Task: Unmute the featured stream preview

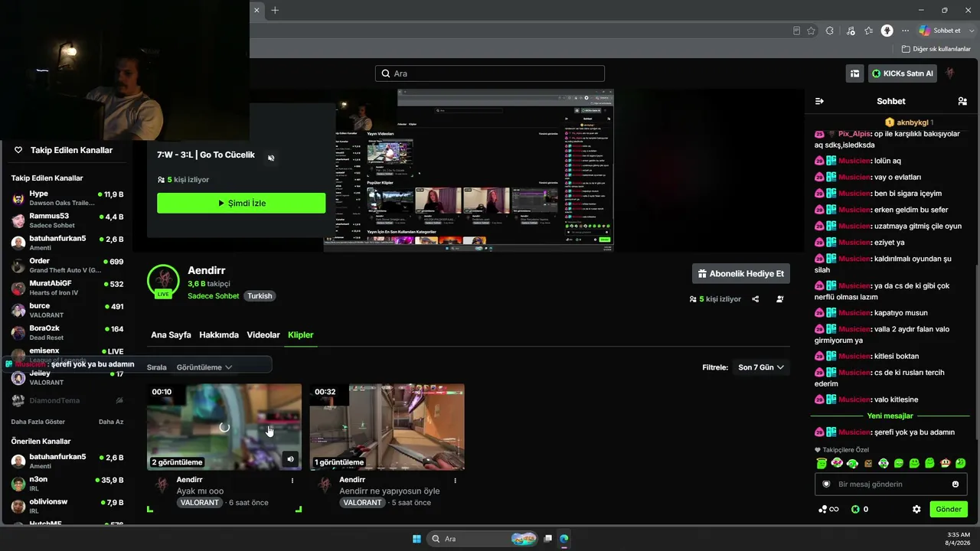Action: tap(271, 158)
